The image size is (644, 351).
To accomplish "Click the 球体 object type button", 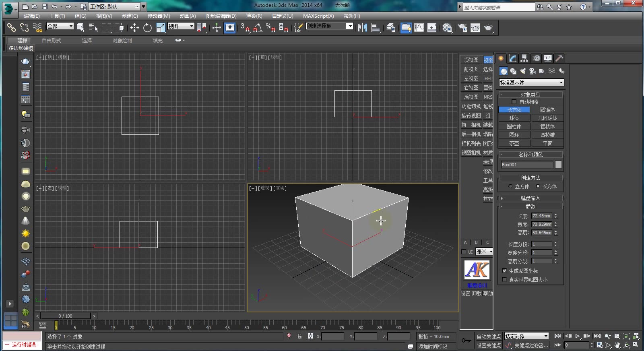I will (x=514, y=118).
